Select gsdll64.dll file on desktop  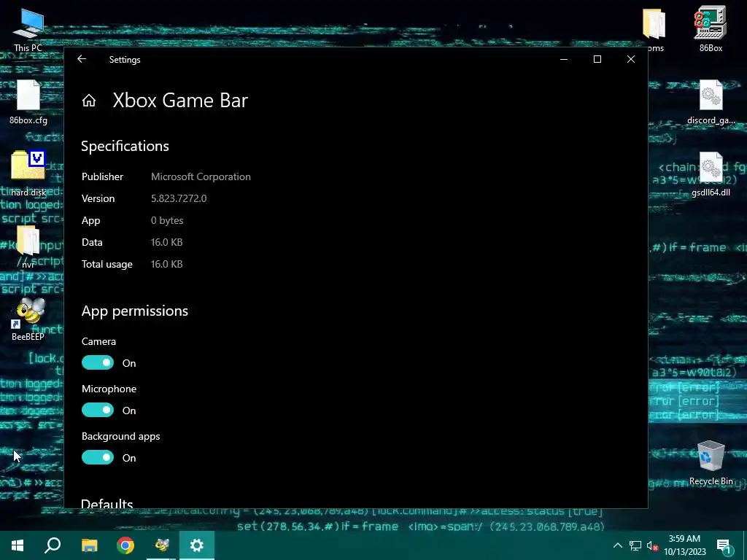point(711,174)
